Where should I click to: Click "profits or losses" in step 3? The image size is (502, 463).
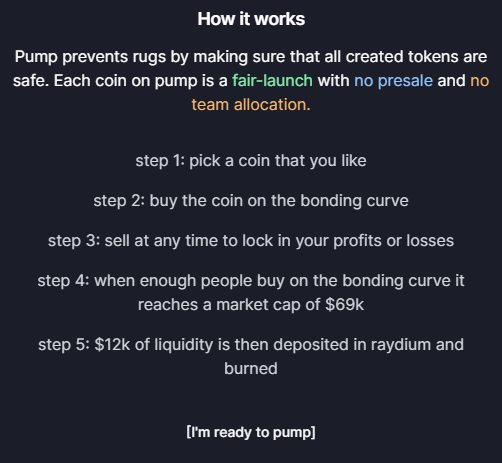393,241
